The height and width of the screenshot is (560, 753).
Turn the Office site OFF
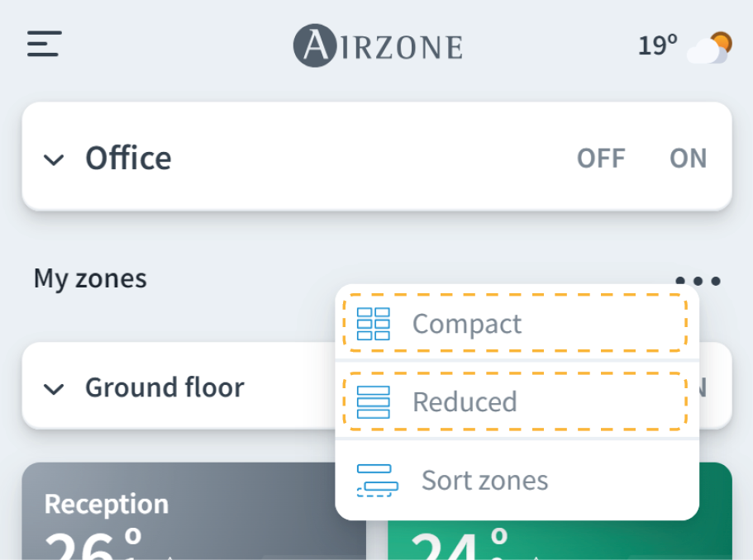click(601, 158)
